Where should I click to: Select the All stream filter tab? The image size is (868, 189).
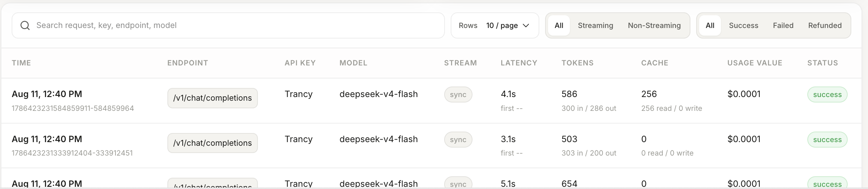[559, 25]
